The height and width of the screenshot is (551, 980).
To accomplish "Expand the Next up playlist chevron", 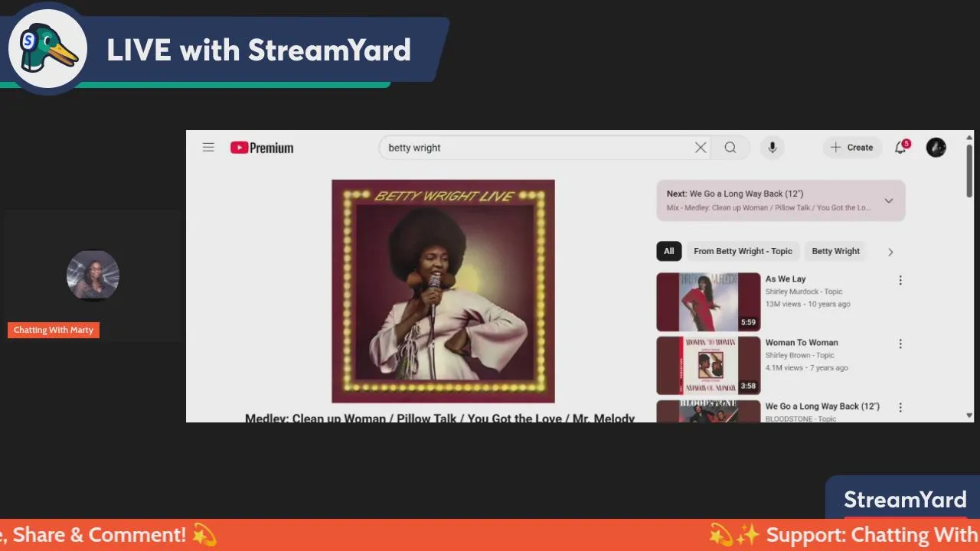I will point(889,201).
